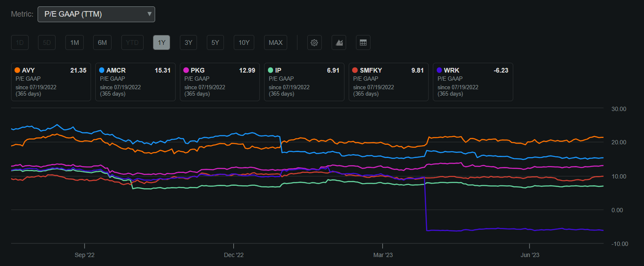The image size is (644, 266).
Task: Click the red SMFKY color dot
Action: 355,70
